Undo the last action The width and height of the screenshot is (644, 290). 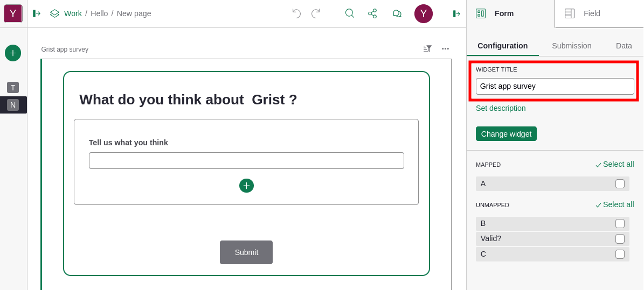(296, 13)
